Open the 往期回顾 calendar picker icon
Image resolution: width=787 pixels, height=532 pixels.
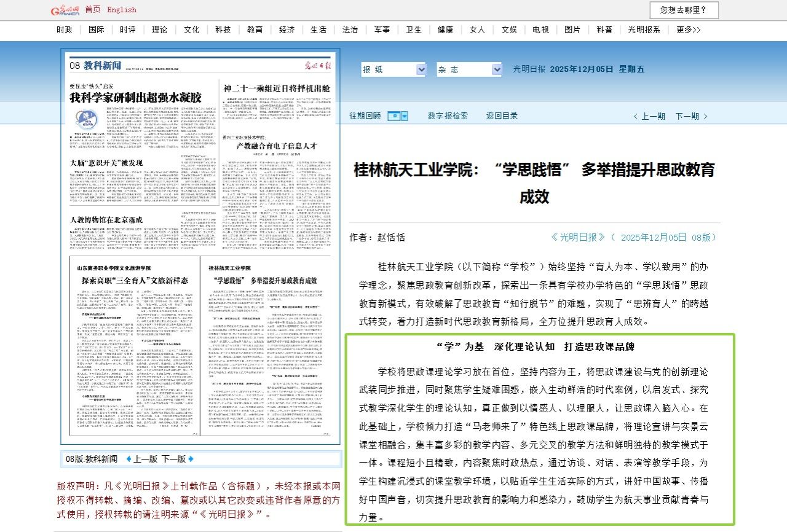pos(397,116)
